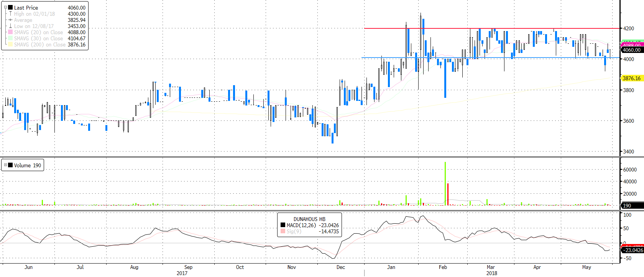Click the black Last Price series square
The height and width of the screenshot is (277, 644).
(x=10, y=7)
